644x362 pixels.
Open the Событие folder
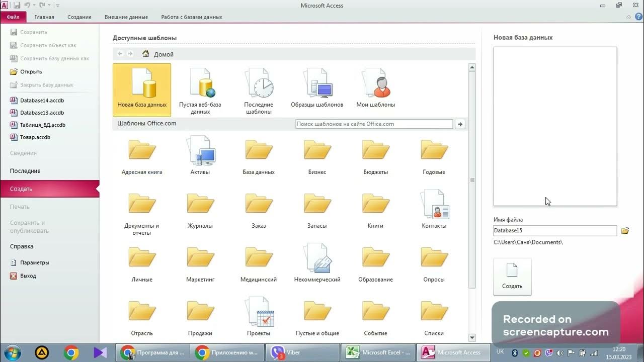[x=375, y=318]
